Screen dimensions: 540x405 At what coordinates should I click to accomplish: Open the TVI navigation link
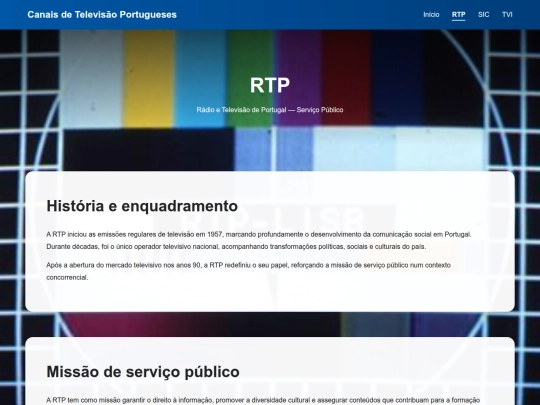coord(507,14)
